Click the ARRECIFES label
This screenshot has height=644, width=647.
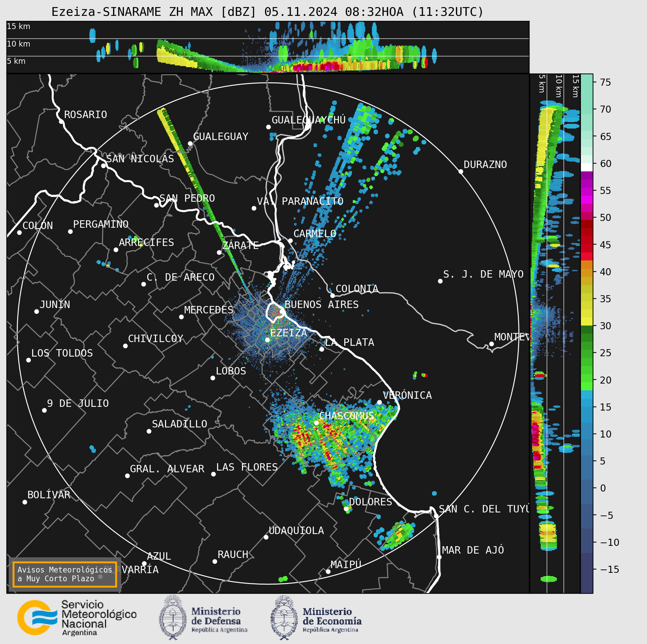(x=146, y=243)
